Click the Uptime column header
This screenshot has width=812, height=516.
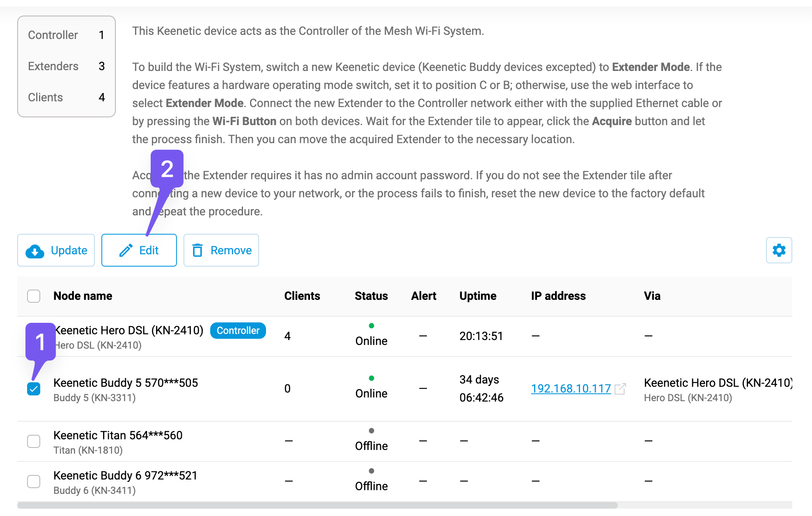click(477, 296)
